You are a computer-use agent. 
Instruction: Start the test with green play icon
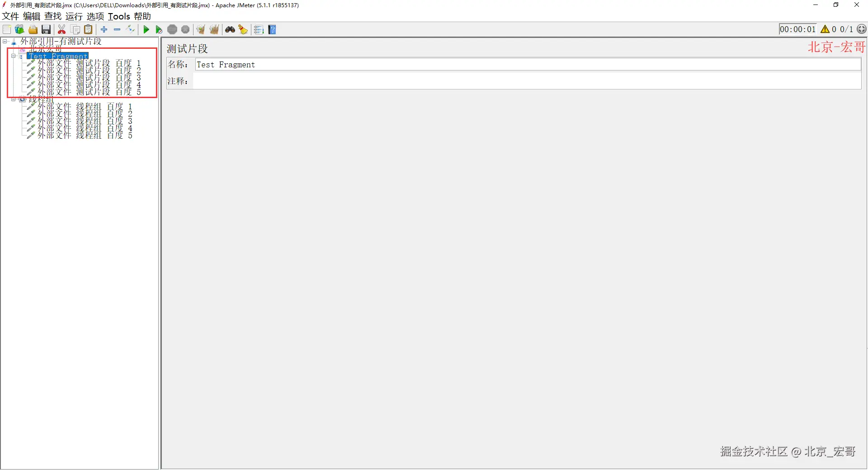click(x=146, y=30)
